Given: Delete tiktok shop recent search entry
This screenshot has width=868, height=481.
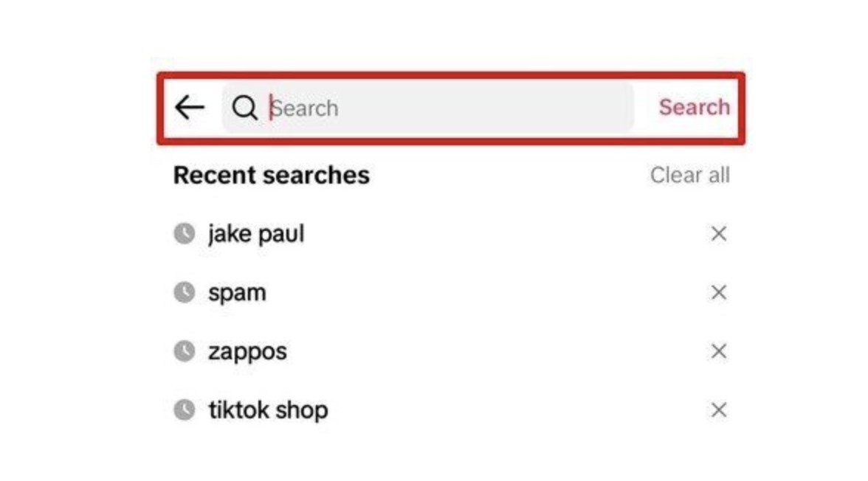Looking at the screenshot, I should (x=718, y=410).
